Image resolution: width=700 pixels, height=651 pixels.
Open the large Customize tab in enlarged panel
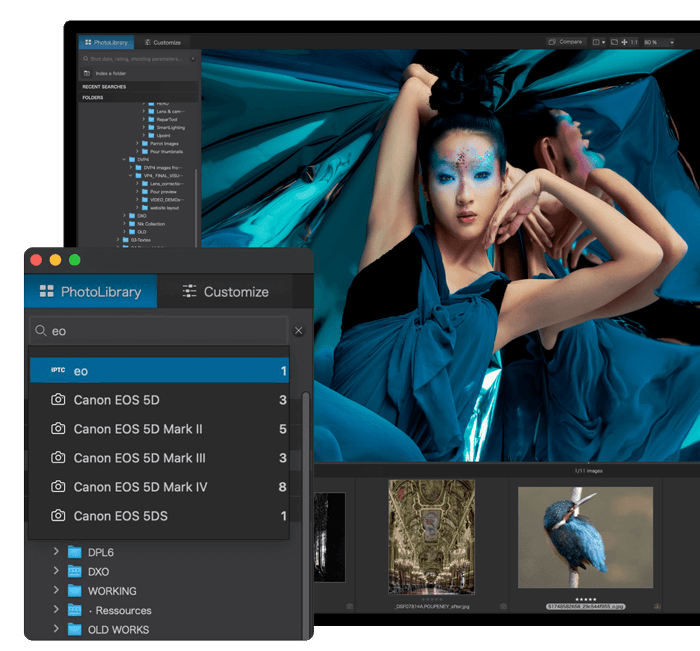tap(225, 292)
